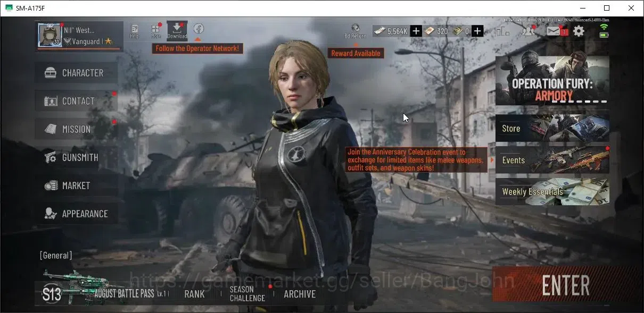Open the Help icon
Image resolution: width=644 pixels, height=313 pixels.
tap(135, 31)
